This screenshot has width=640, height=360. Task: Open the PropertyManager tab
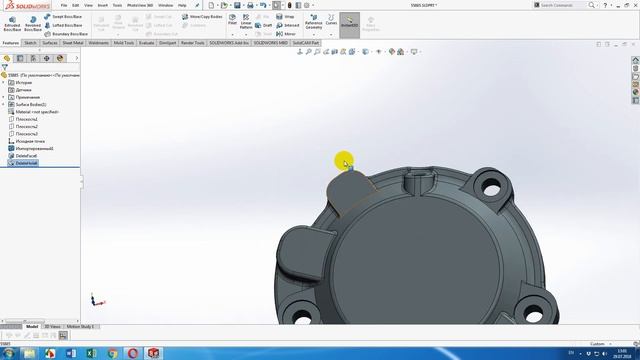tap(20, 58)
